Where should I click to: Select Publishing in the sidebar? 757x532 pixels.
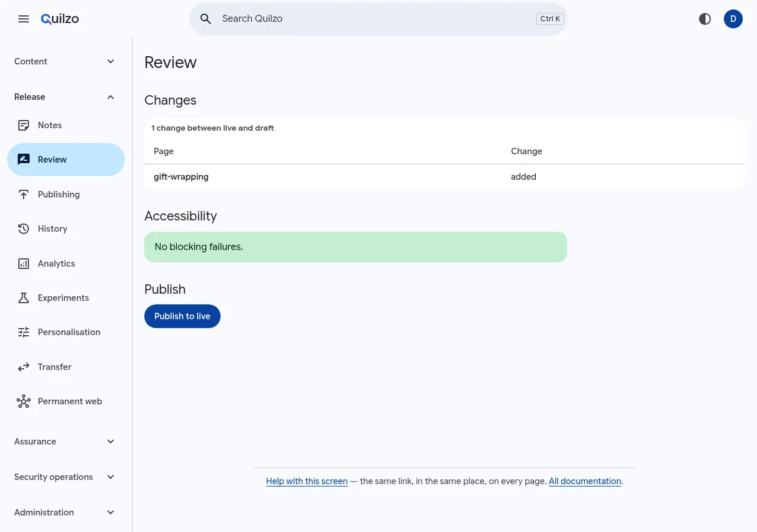(x=66, y=194)
